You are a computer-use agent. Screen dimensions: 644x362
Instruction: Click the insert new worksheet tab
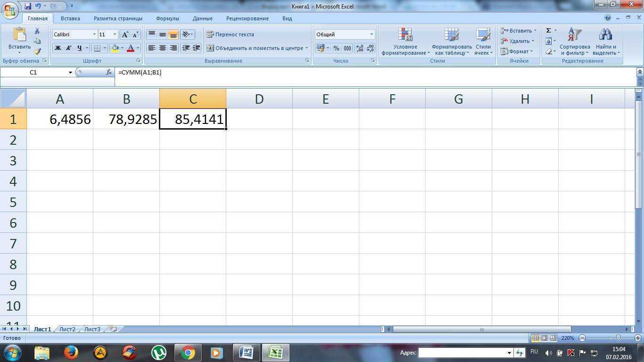click(112, 329)
